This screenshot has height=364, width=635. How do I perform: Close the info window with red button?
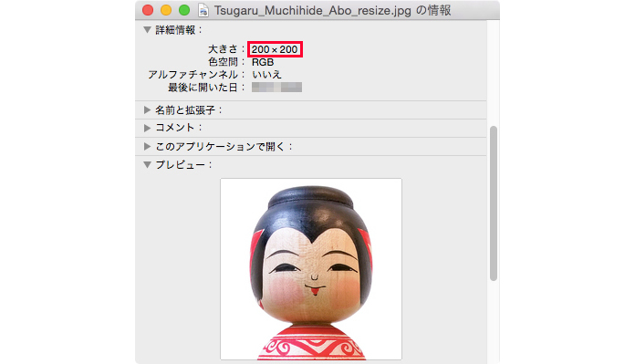click(148, 10)
